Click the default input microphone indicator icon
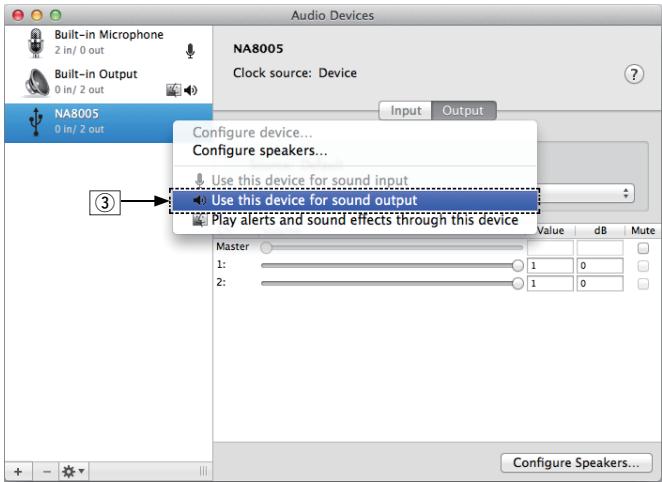The image size is (662, 482). (x=190, y=51)
